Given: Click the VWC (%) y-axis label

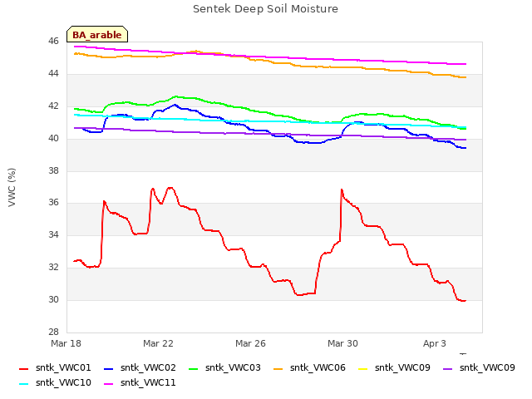Looking at the screenshot, I should pos(12,187).
